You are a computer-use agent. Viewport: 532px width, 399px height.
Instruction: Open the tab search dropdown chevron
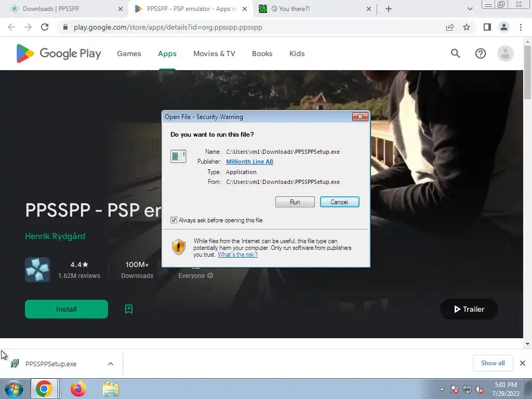point(470,9)
